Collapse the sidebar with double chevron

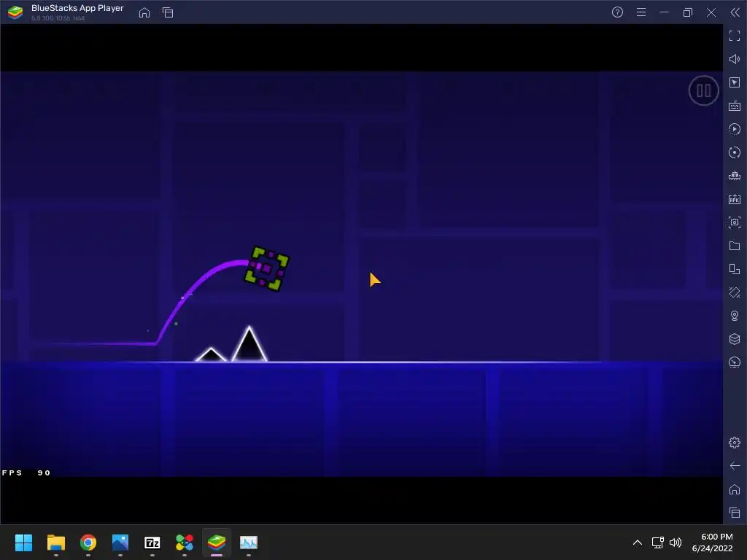(735, 12)
